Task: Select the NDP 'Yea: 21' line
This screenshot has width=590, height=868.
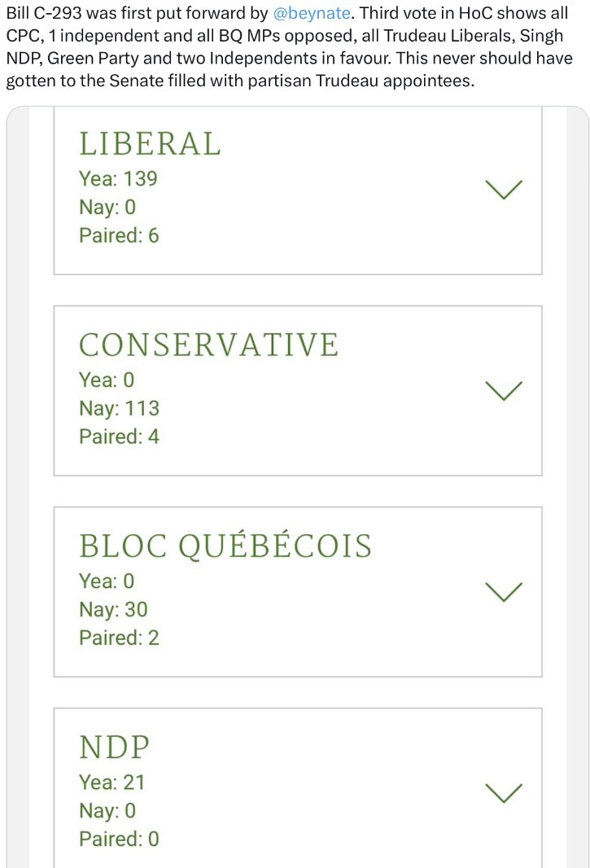Action: point(111,782)
